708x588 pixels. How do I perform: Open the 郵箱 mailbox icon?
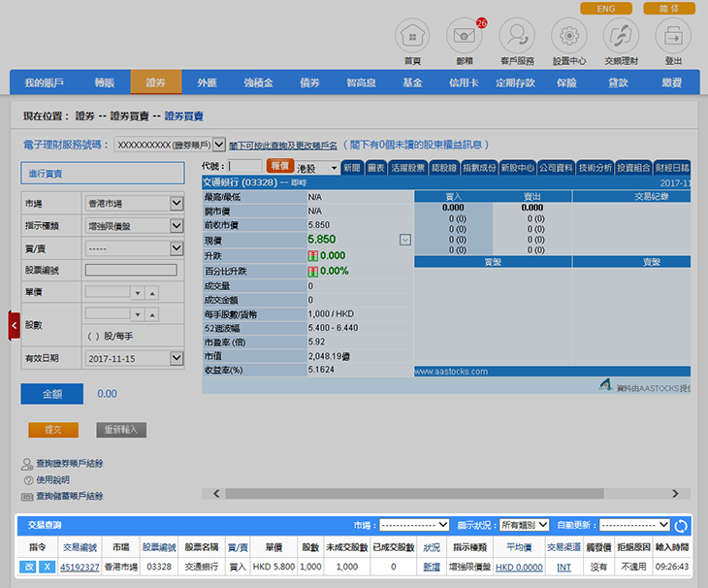tap(464, 36)
